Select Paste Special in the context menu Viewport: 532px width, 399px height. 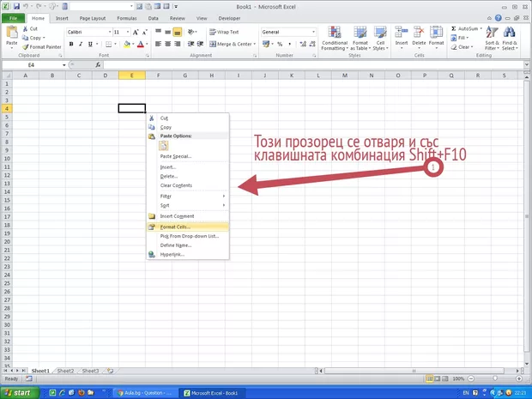(176, 156)
